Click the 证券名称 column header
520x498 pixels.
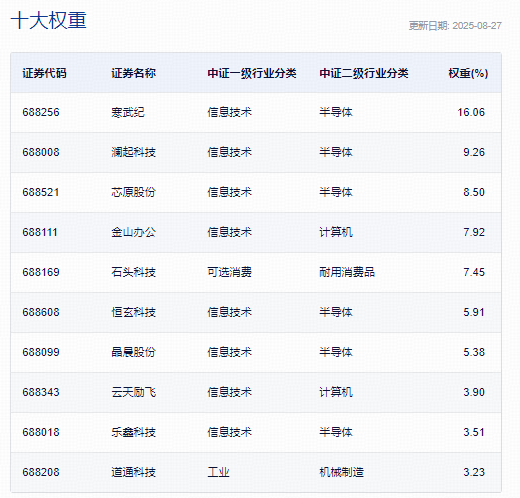[x=133, y=73]
